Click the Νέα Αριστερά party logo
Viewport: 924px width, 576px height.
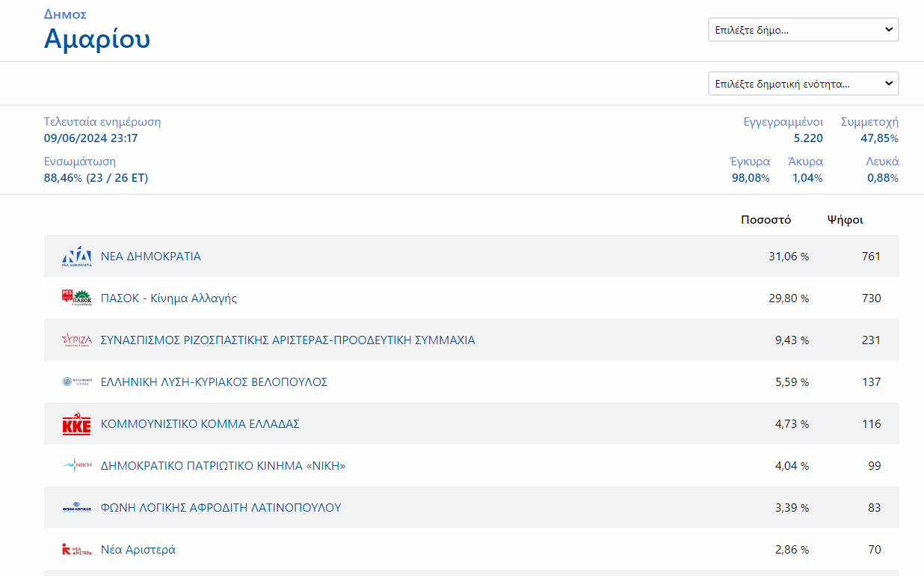[x=76, y=550]
